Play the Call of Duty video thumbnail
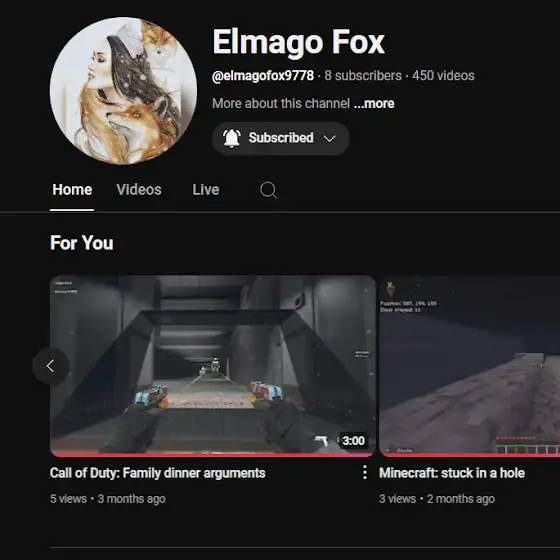Viewport: 560px width, 560px height. pyautogui.click(x=213, y=366)
